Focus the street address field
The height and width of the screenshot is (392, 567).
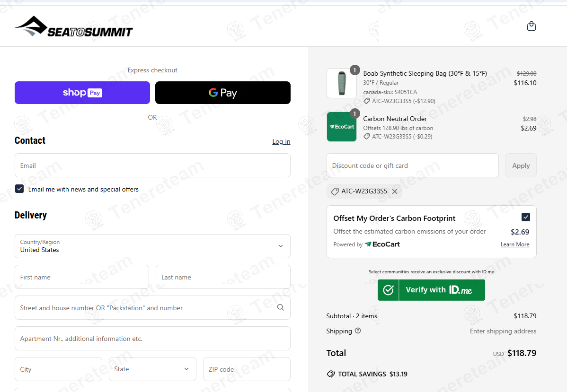pyautogui.click(x=152, y=308)
